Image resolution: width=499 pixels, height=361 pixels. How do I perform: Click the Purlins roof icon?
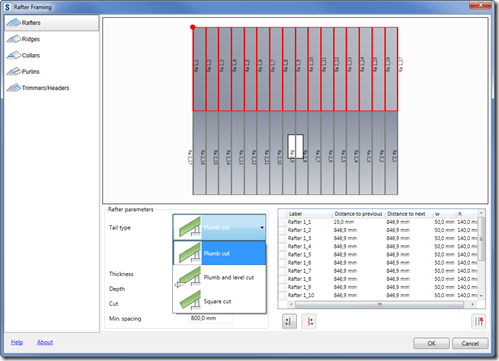(14, 71)
